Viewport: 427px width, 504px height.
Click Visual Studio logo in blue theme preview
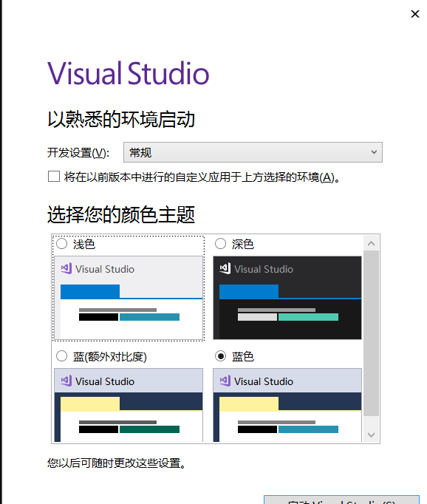point(225,381)
